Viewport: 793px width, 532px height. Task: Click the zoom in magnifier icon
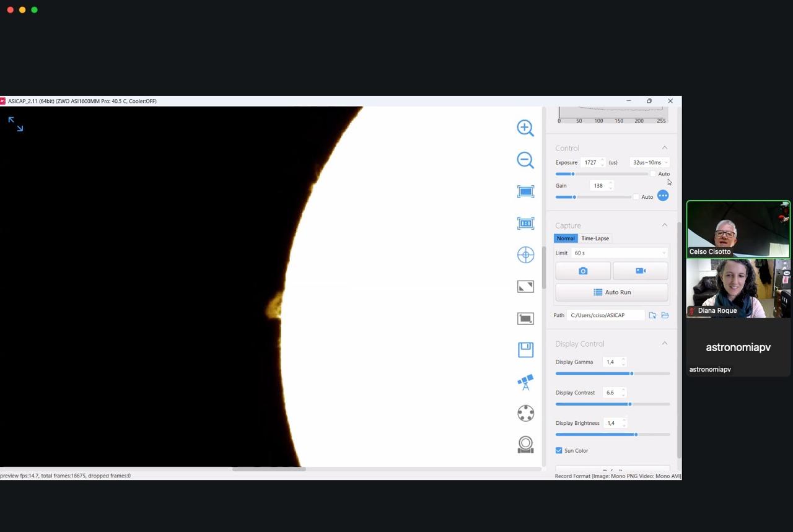pos(525,128)
